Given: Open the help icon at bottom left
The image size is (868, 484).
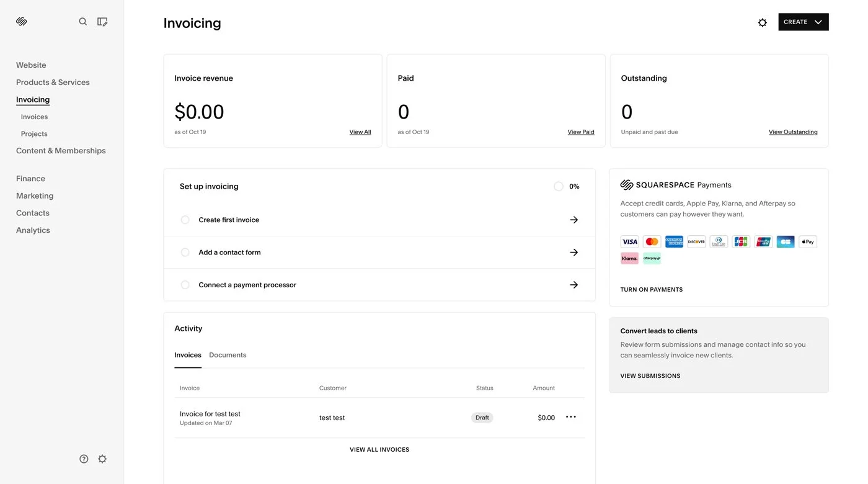Looking at the screenshot, I should point(84,459).
